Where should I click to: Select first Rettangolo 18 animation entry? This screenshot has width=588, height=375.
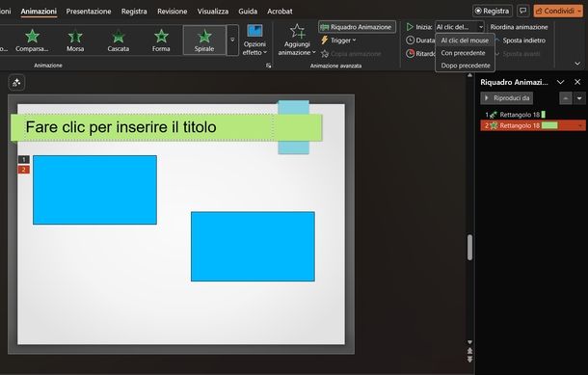click(x=532, y=115)
